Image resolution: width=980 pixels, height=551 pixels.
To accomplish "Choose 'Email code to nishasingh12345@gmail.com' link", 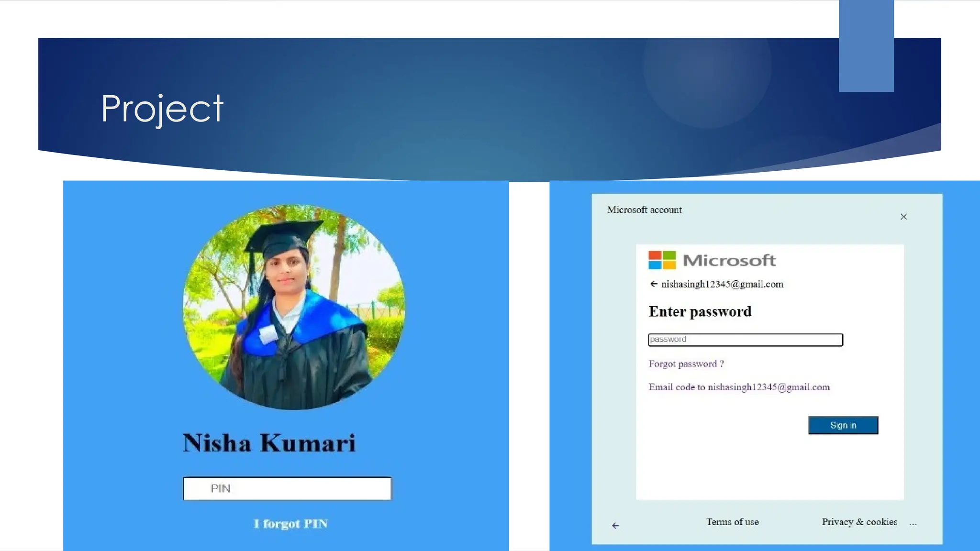I will pos(739,387).
